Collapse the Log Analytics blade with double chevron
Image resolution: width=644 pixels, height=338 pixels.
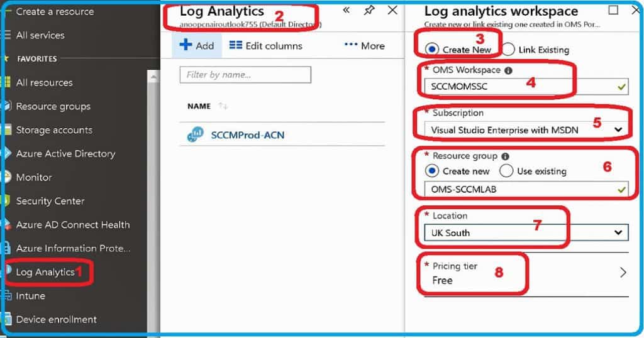347,10
